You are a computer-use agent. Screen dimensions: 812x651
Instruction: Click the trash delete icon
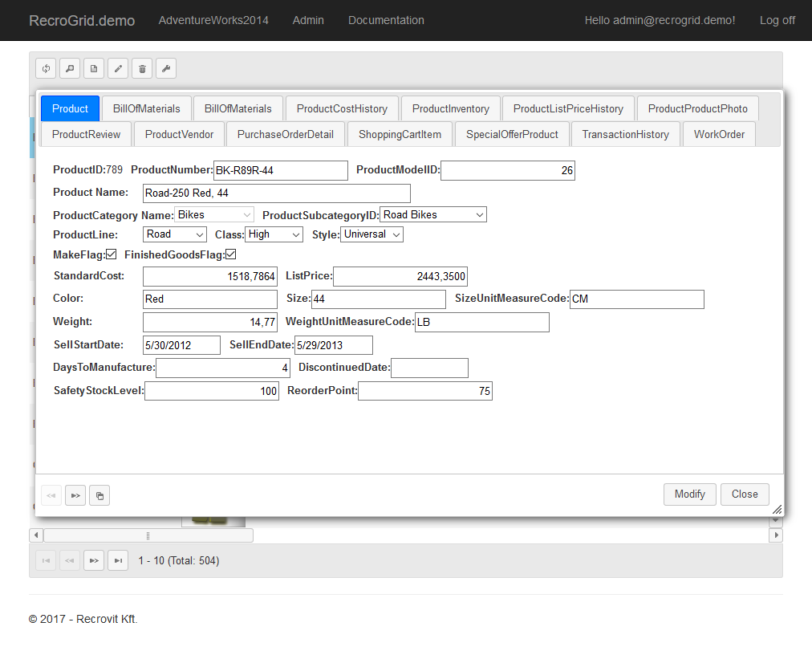(142, 69)
